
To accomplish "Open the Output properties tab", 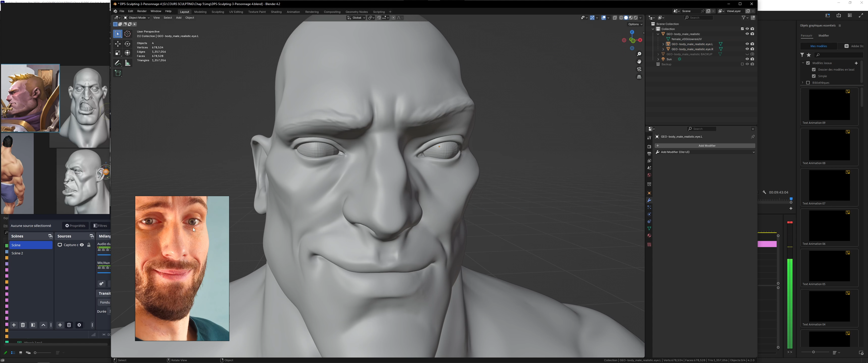I will pos(649,154).
